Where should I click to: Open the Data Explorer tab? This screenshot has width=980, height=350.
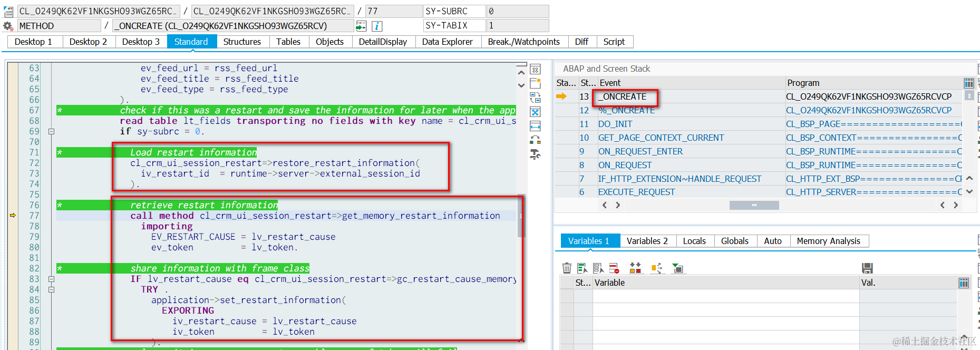[x=448, y=42]
